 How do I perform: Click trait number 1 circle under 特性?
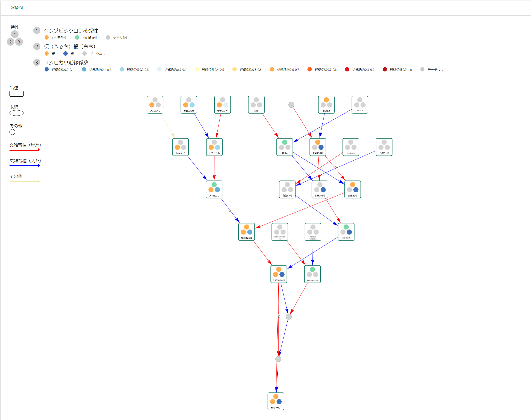tap(15, 34)
